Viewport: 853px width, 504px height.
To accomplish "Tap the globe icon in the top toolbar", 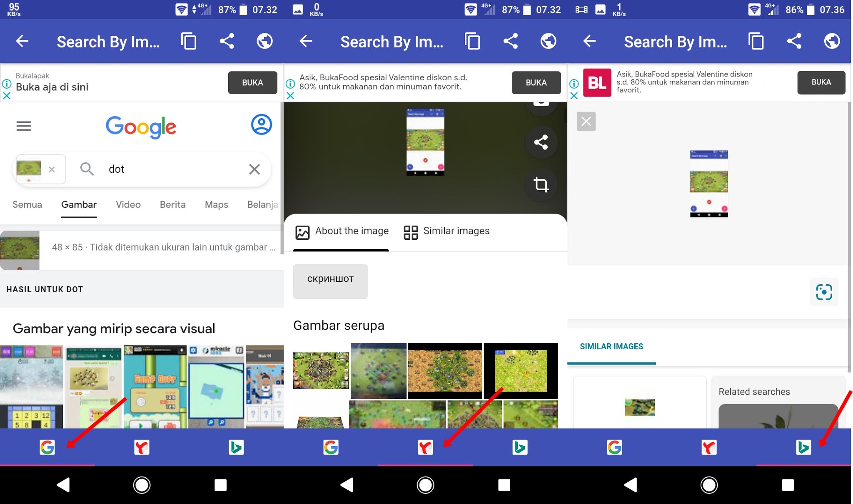I will point(265,41).
